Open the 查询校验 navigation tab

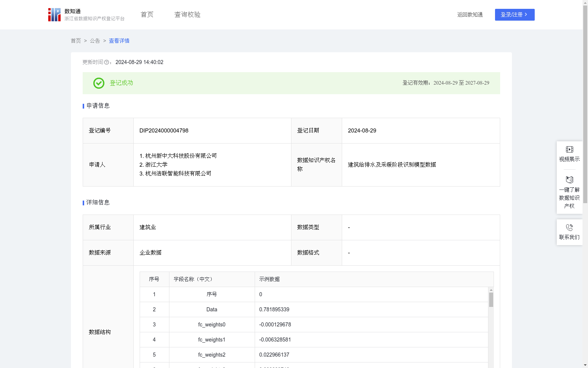pos(187,15)
